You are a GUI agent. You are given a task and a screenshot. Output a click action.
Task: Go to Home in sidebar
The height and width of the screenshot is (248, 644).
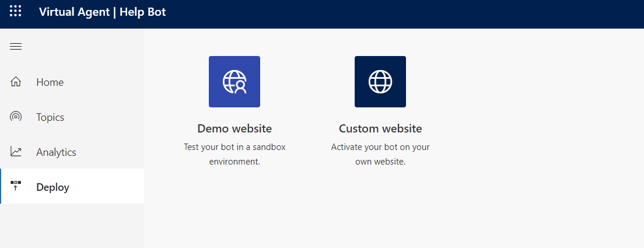pos(72,82)
